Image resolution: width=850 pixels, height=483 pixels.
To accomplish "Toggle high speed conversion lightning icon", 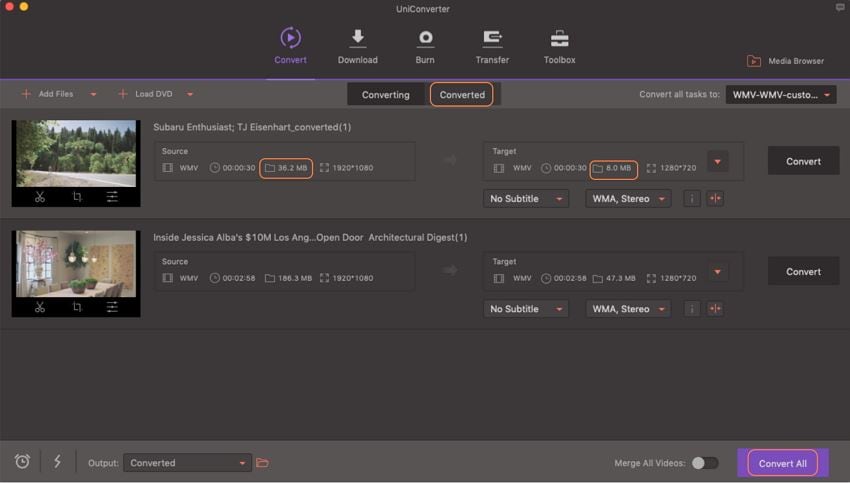I will coord(57,461).
